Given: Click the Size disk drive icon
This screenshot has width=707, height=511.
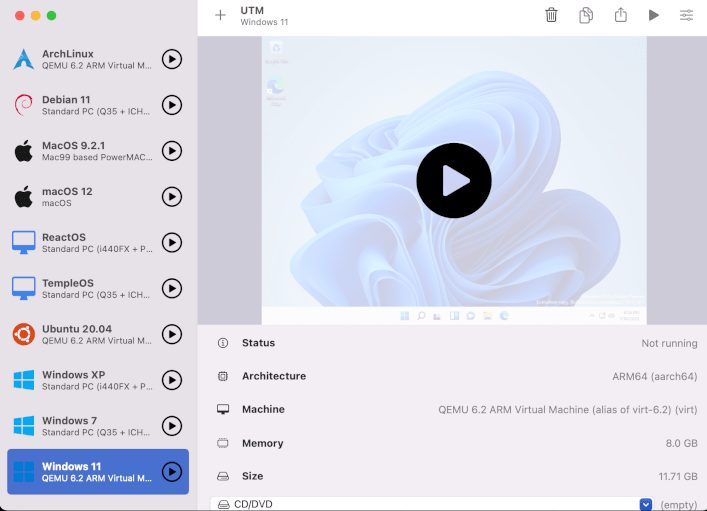Looking at the screenshot, I should click(x=223, y=476).
